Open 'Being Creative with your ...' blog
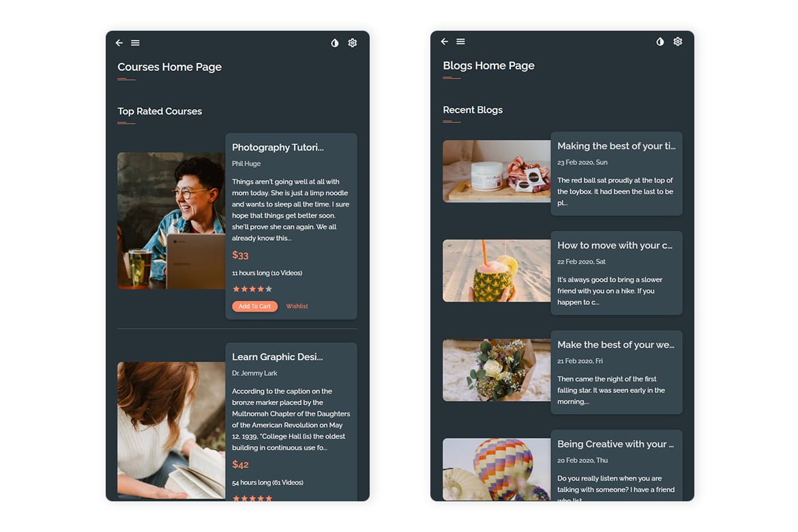Image resolution: width=798 pixels, height=532 pixels. point(615,444)
